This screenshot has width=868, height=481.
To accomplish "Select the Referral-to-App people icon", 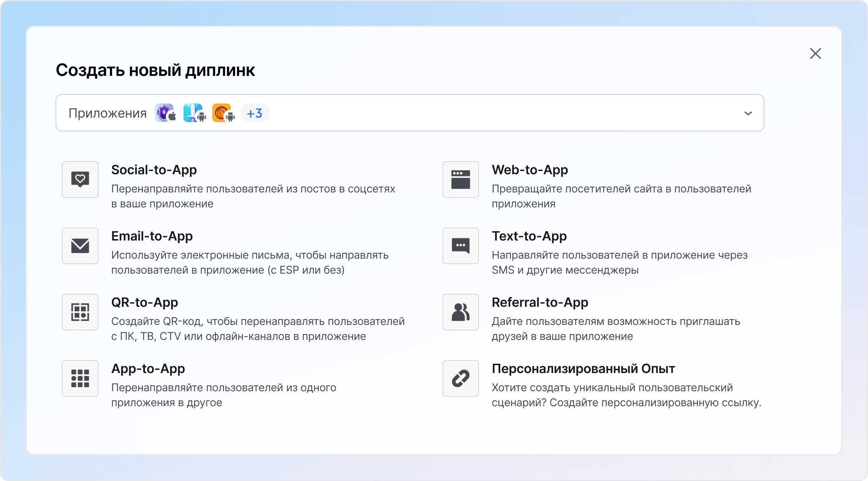I will coord(460,312).
